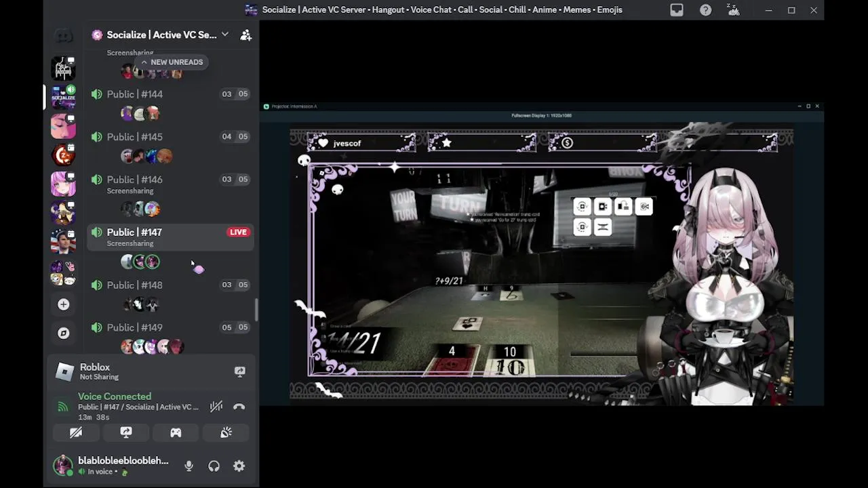The image size is (868, 488).
Task: Select voice channel Public | #147
Action: pyautogui.click(x=170, y=237)
